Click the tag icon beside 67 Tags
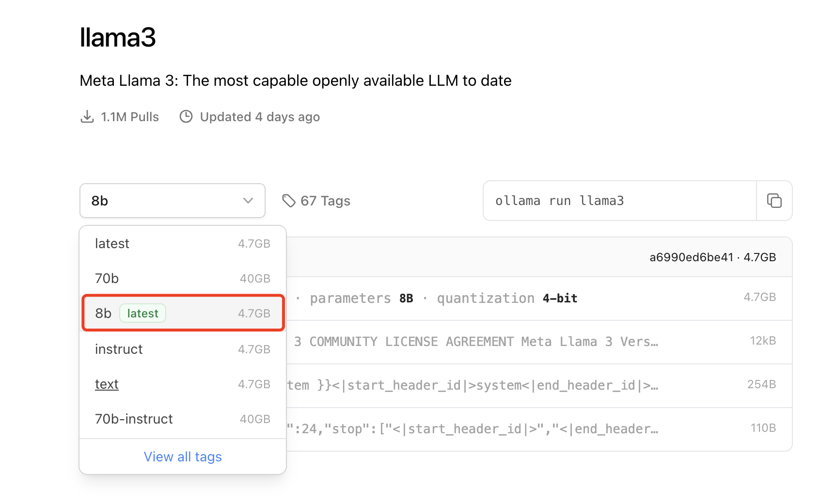The height and width of the screenshot is (504, 820). coord(289,201)
